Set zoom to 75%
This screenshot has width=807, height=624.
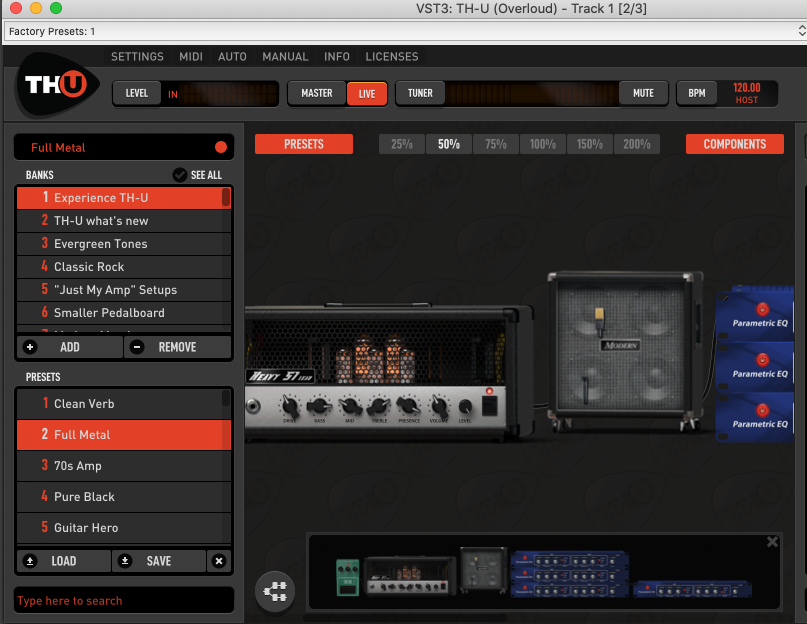496,144
